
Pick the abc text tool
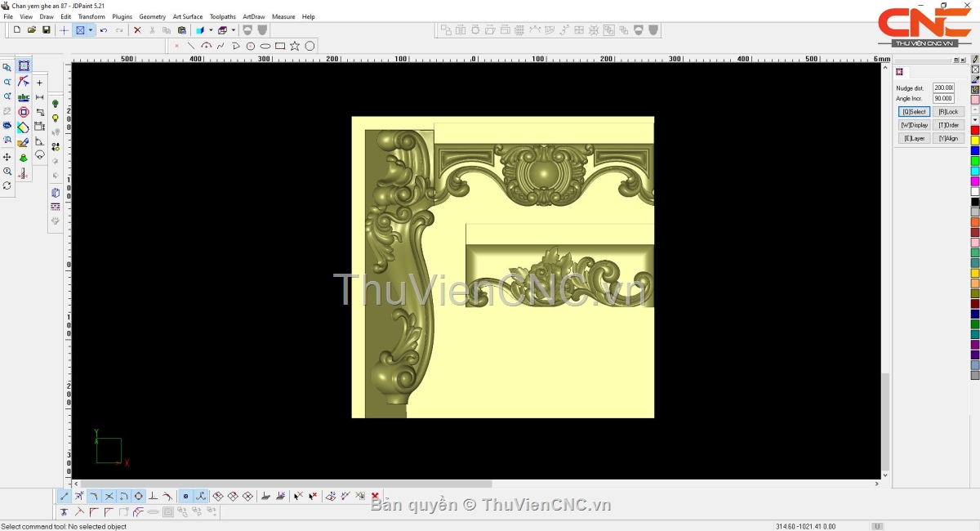click(24, 97)
